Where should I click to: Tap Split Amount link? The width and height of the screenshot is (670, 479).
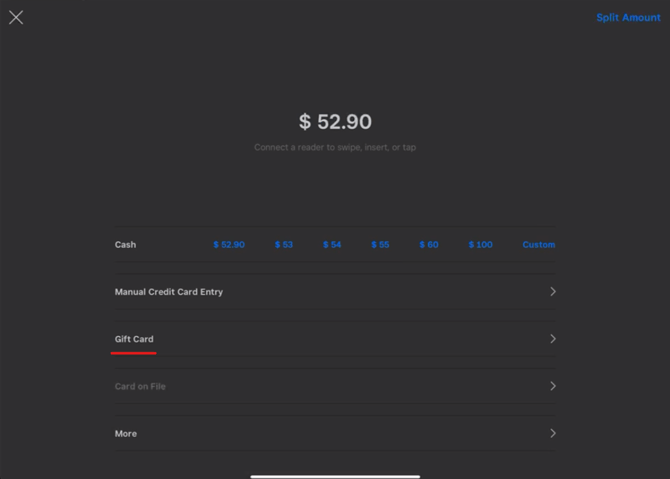click(628, 18)
